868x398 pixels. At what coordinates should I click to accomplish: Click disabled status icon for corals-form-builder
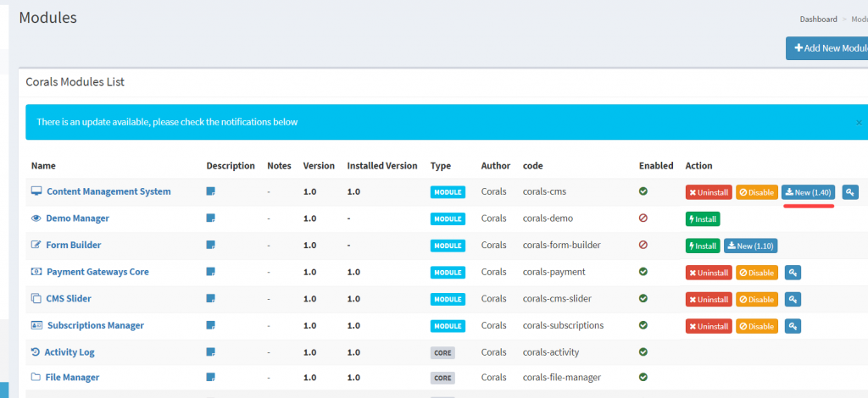[643, 245]
